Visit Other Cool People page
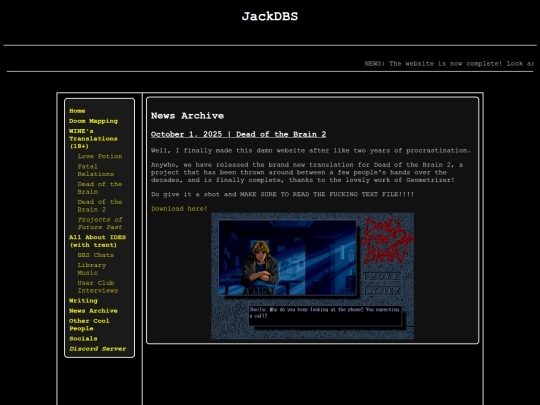This screenshot has height=405, width=540. click(x=89, y=325)
